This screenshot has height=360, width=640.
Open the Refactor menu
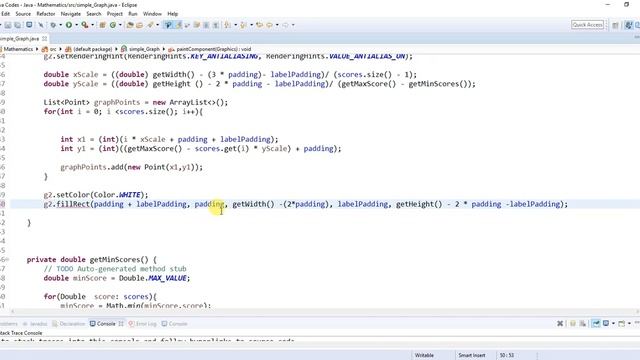[46, 13]
